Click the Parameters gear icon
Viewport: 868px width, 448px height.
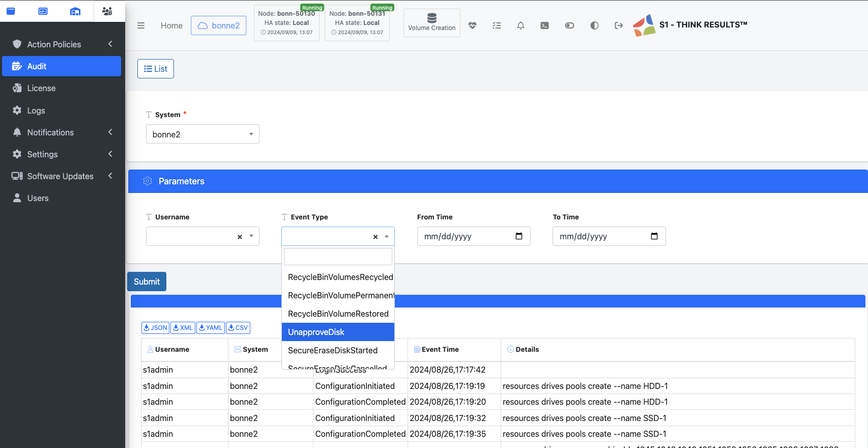pos(148,181)
